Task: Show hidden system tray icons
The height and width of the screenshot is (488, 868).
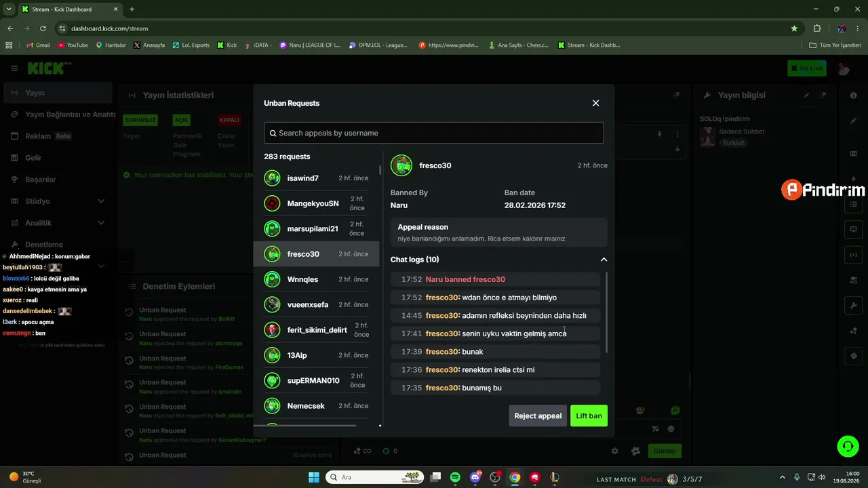Action: click(x=782, y=477)
